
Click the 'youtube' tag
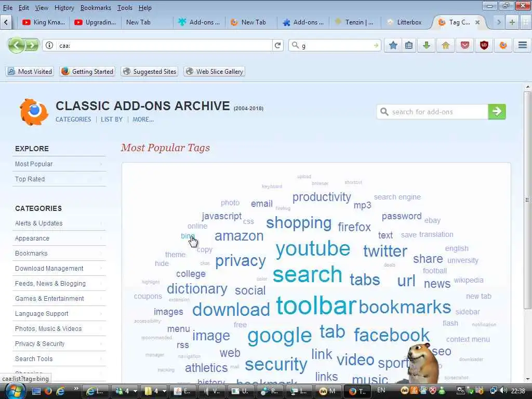tap(313, 249)
